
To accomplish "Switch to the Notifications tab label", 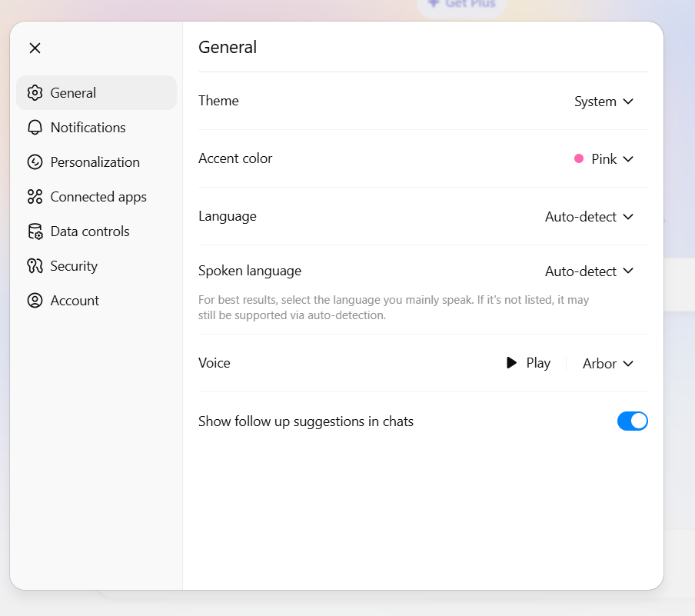I will coord(88,128).
